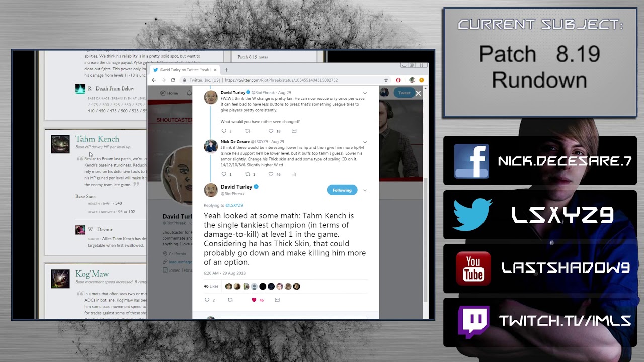Click the browser forward arrow

click(163, 80)
